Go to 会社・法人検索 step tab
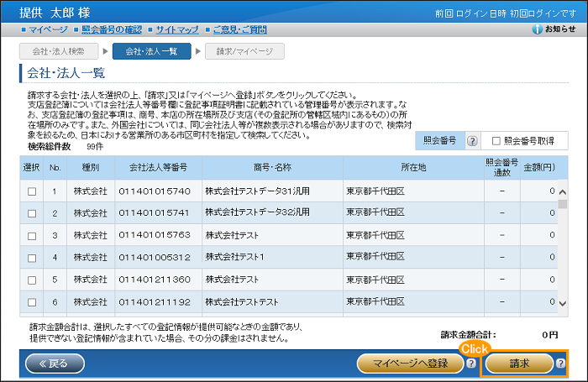The image size is (588, 382). 59,51
